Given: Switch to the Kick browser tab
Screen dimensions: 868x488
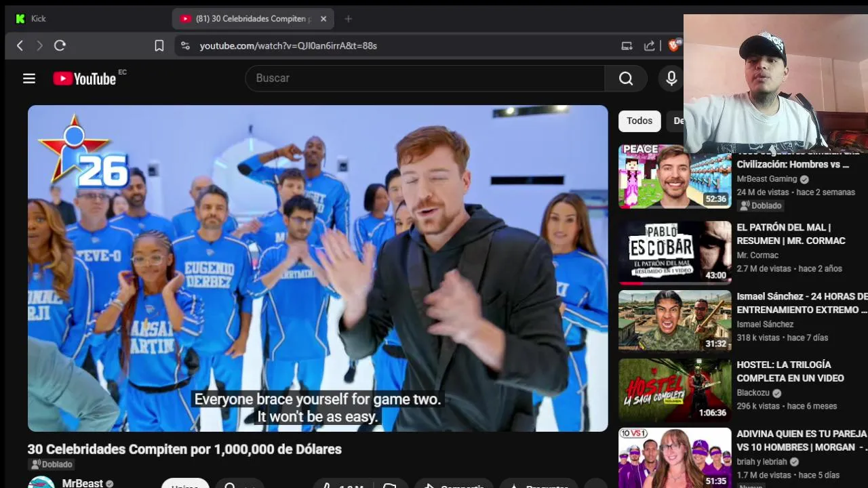Looking at the screenshot, I should (x=88, y=19).
